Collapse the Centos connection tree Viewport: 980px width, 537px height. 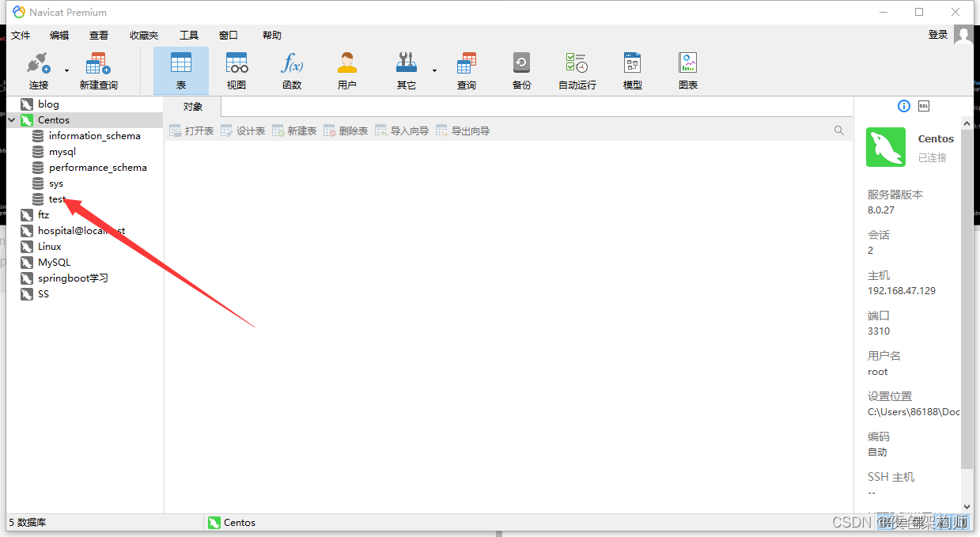12,120
